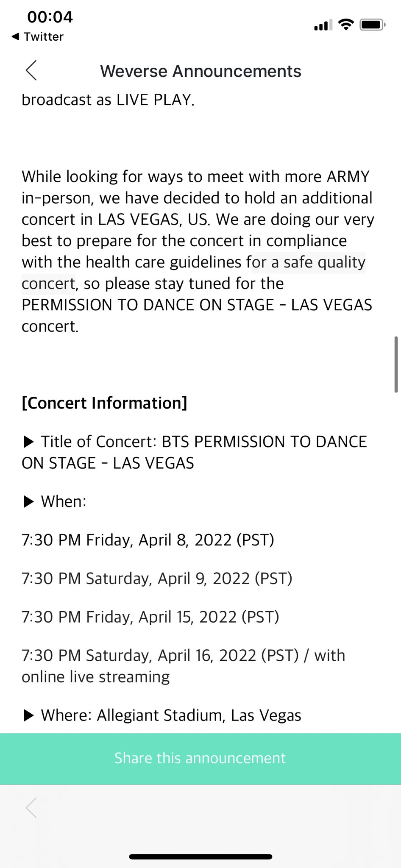
Task: Tap the triangle bullet before Where
Action: coord(28,715)
